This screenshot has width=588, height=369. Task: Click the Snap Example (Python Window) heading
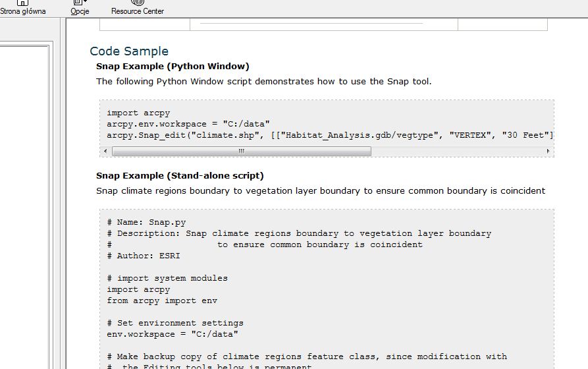click(x=173, y=67)
